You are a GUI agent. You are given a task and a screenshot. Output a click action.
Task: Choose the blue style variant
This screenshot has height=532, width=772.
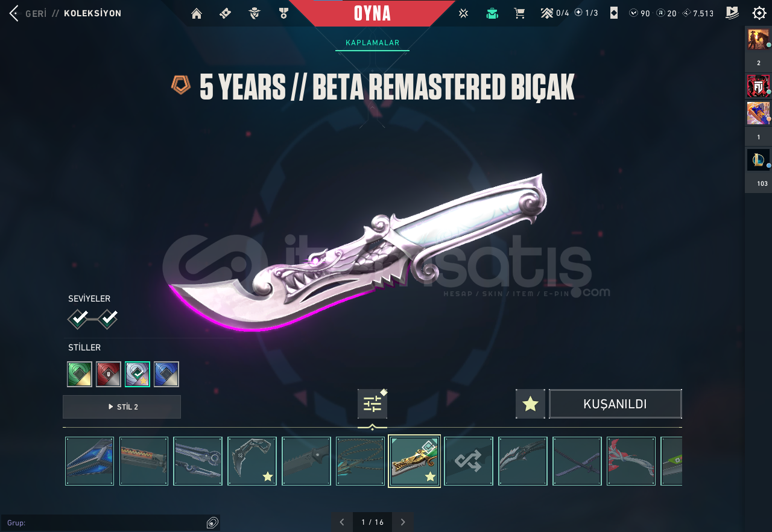[x=166, y=374]
